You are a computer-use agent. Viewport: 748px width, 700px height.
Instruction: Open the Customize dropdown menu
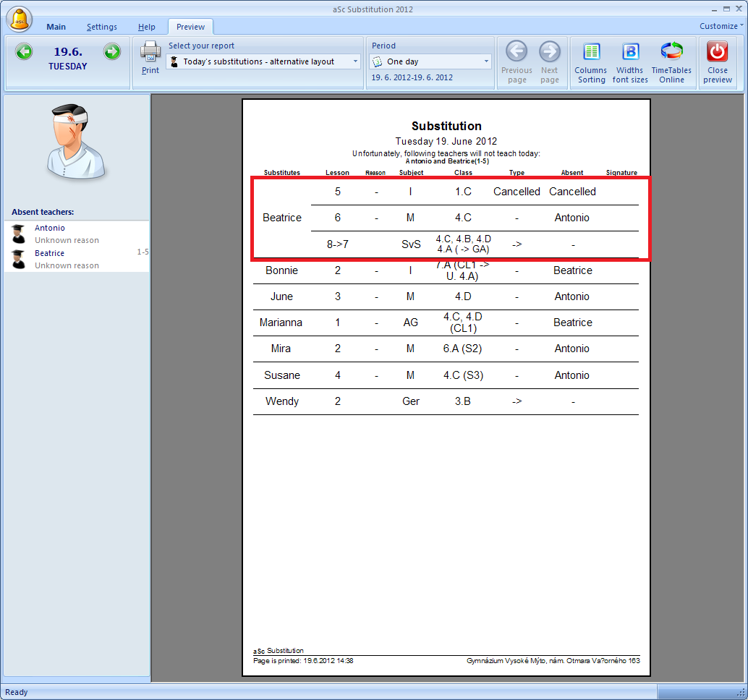pos(721,26)
